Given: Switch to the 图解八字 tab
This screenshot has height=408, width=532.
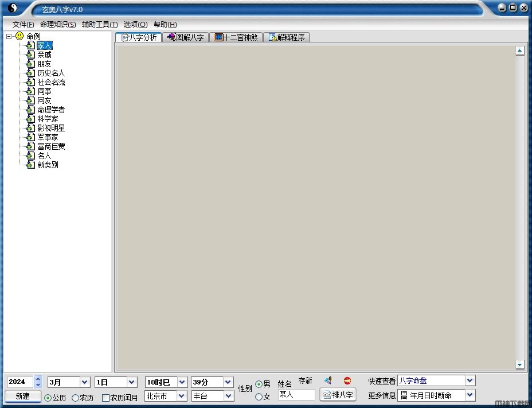Looking at the screenshot, I should (x=185, y=37).
